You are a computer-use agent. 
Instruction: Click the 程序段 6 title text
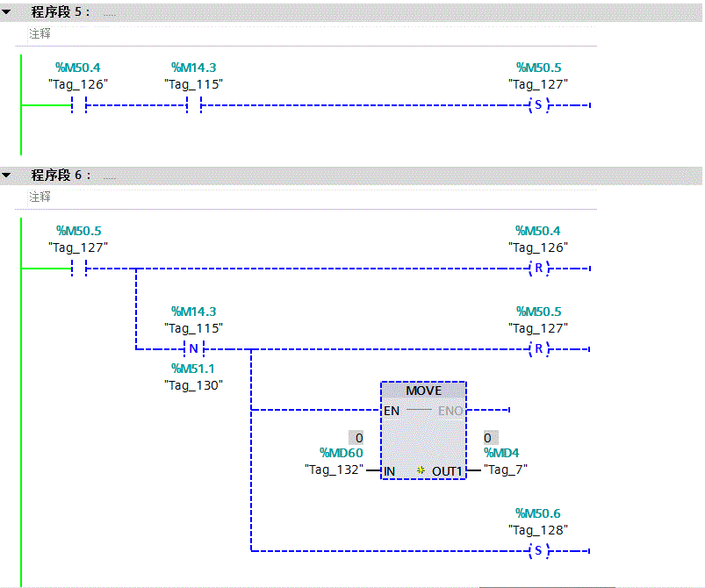[x=61, y=175]
